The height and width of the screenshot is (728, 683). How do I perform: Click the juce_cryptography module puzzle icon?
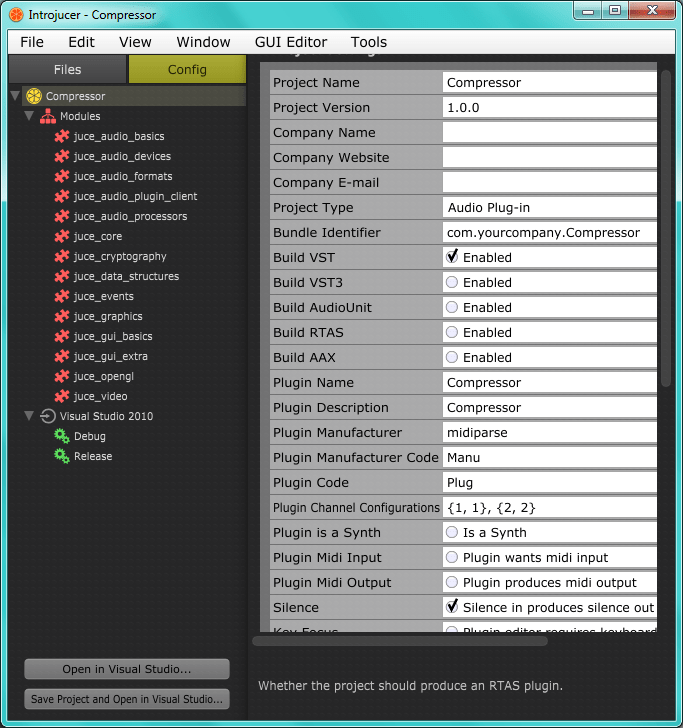point(62,256)
